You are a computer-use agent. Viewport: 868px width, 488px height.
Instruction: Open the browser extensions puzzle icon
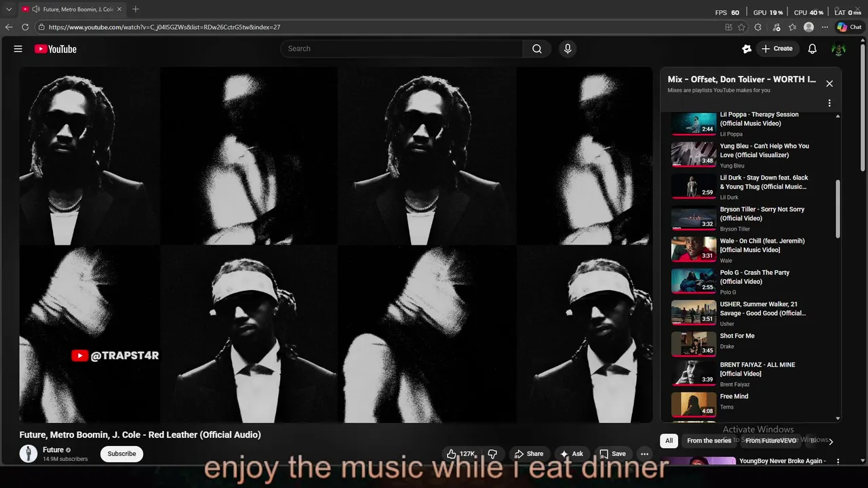click(x=758, y=27)
